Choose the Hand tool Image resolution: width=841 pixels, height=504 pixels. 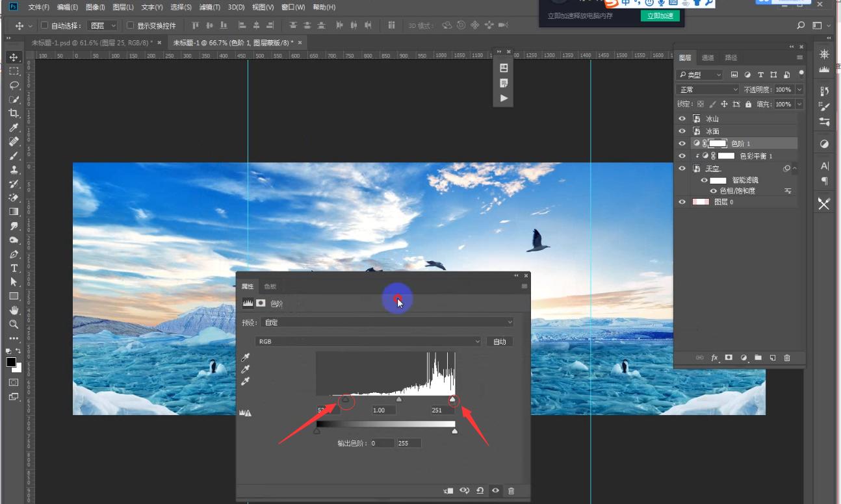[x=14, y=310]
